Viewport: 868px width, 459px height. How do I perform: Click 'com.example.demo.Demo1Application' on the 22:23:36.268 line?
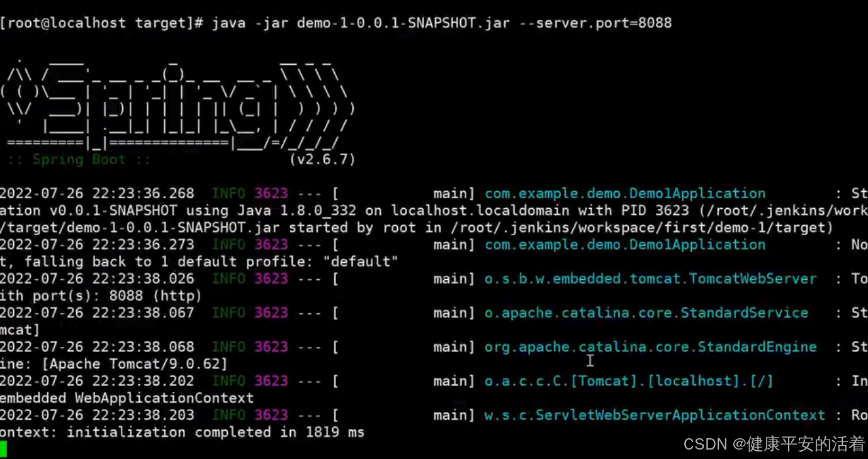pyautogui.click(x=625, y=194)
